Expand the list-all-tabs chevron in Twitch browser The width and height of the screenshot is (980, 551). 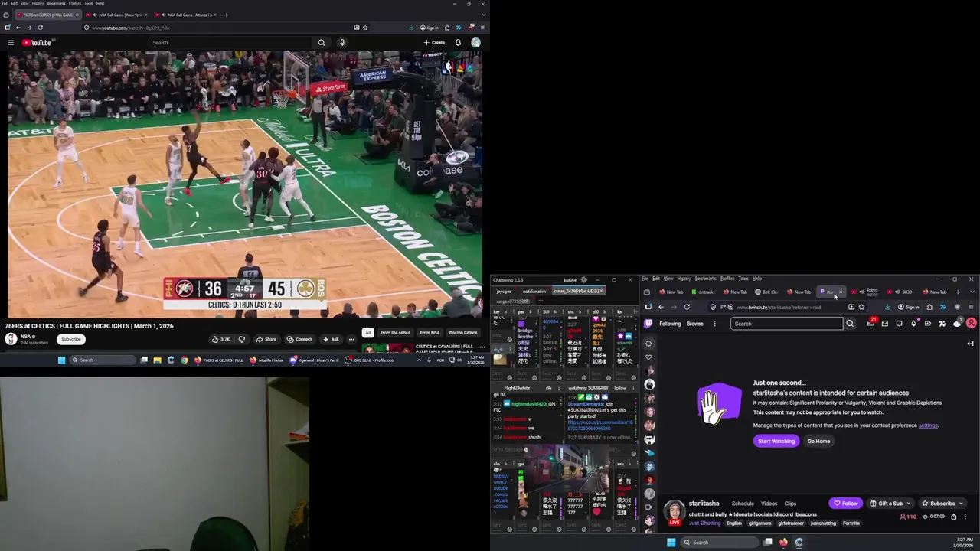tap(972, 292)
